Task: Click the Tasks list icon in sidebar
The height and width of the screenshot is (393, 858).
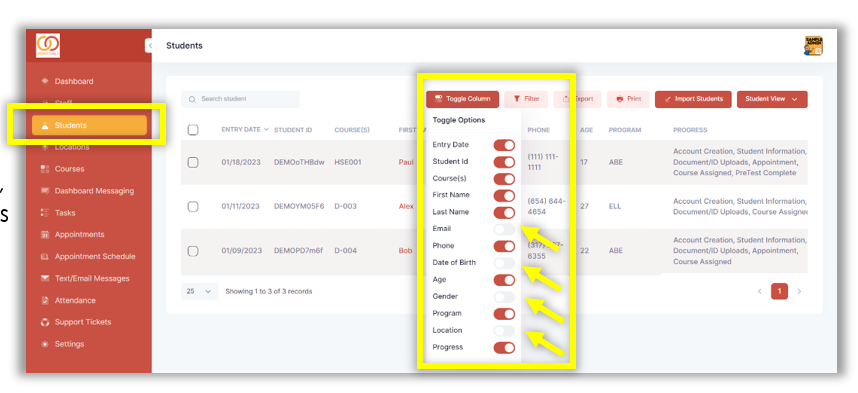Action: 45,213
